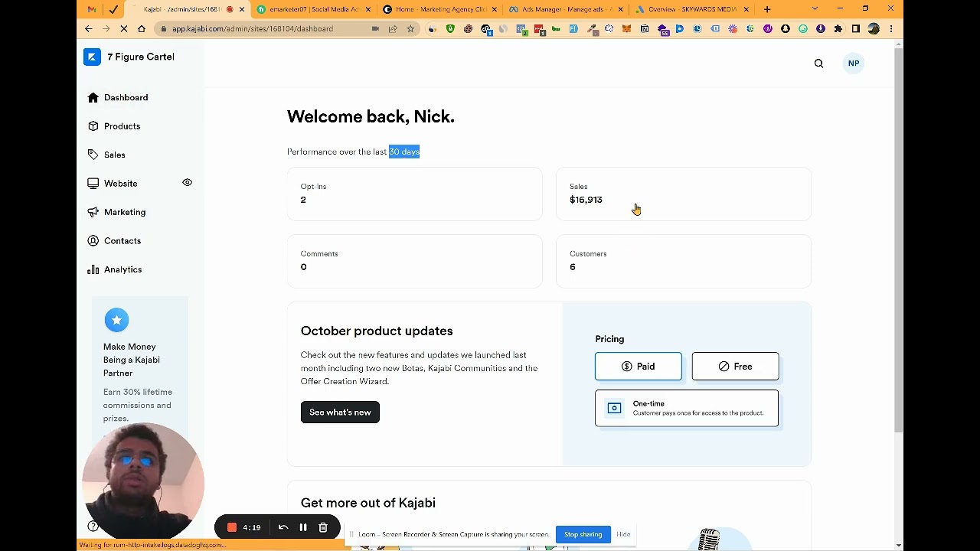This screenshot has height=551, width=980.
Task: Click the page vertical scrollbar
Action: [x=898, y=241]
